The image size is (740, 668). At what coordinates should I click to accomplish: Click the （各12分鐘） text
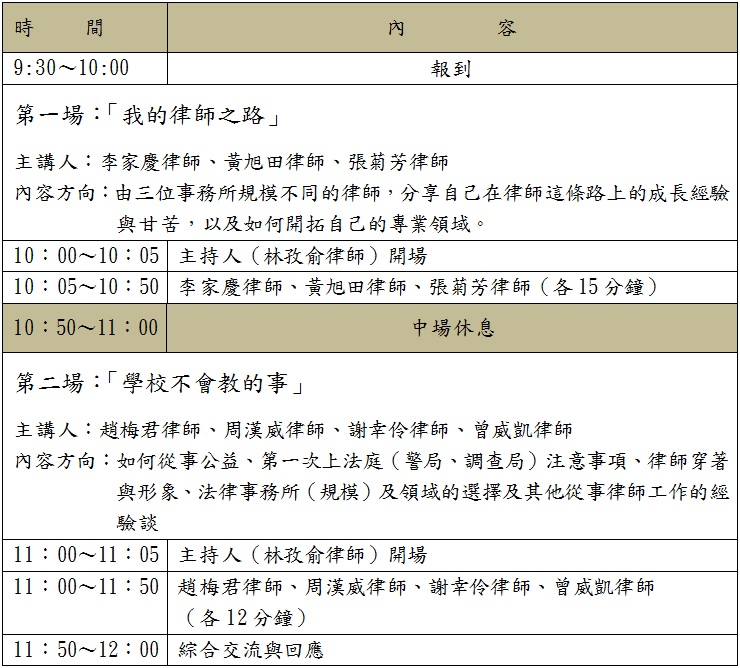(x=246, y=617)
